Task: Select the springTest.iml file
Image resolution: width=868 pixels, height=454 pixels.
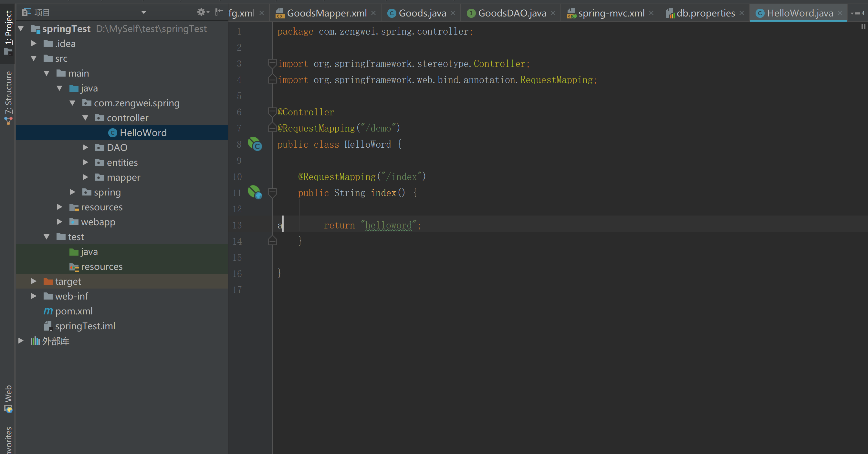Action: tap(85, 326)
